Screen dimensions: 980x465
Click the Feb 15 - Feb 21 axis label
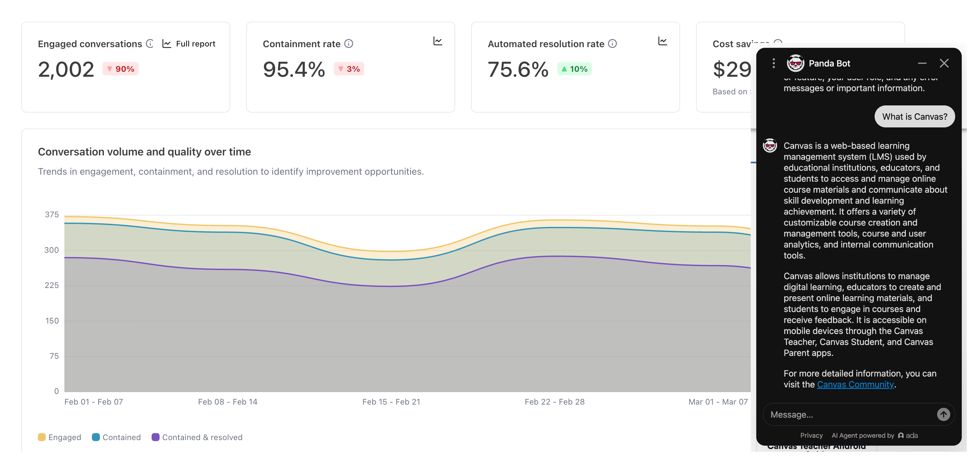(x=391, y=402)
